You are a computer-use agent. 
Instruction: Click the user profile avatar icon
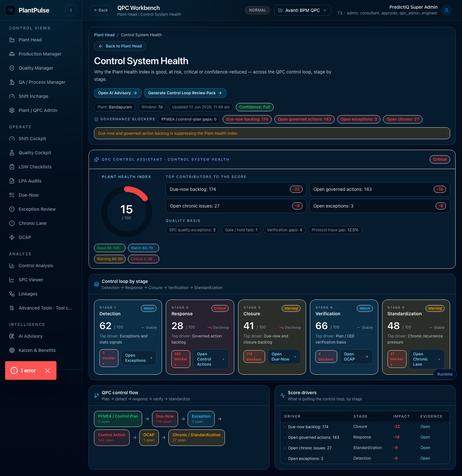447,10
